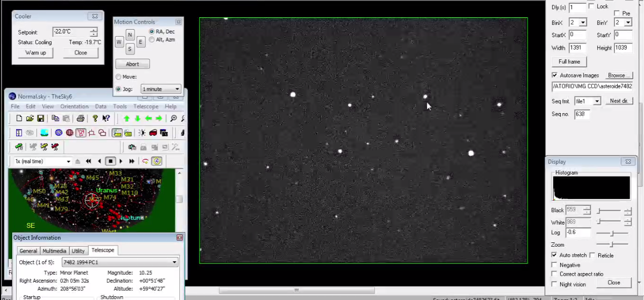The height and width of the screenshot is (300, 644).
Task: Click the stop button in time controls
Action: pos(110,161)
